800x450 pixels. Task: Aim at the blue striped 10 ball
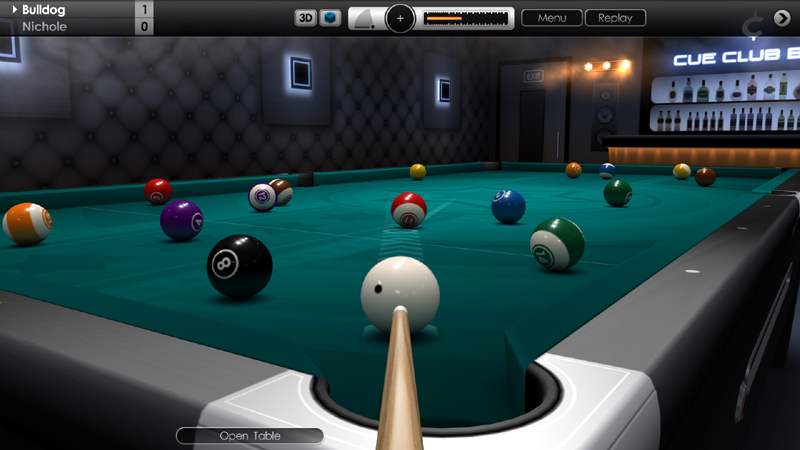tap(607, 171)
